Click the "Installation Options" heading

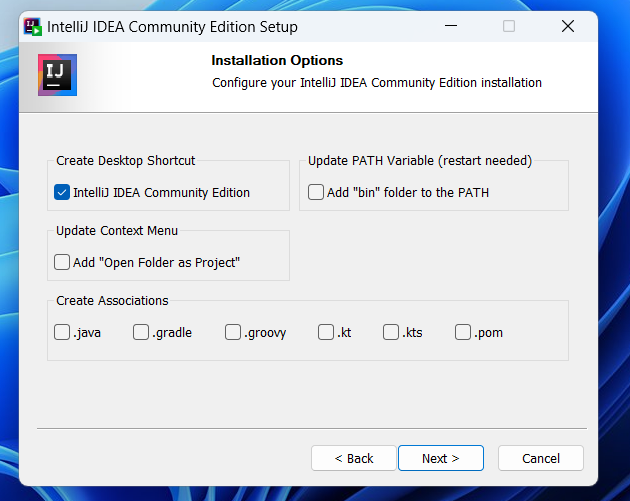[277, 60]
